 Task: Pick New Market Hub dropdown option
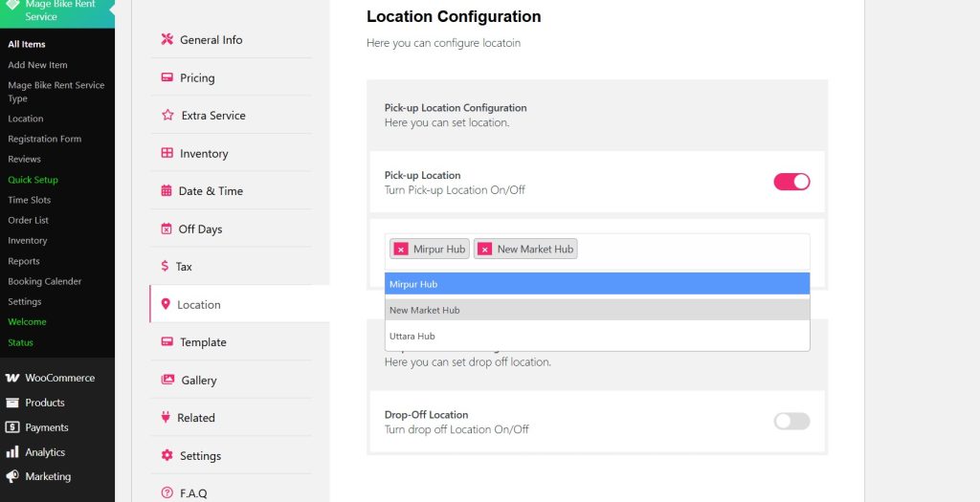pos(597,310)
